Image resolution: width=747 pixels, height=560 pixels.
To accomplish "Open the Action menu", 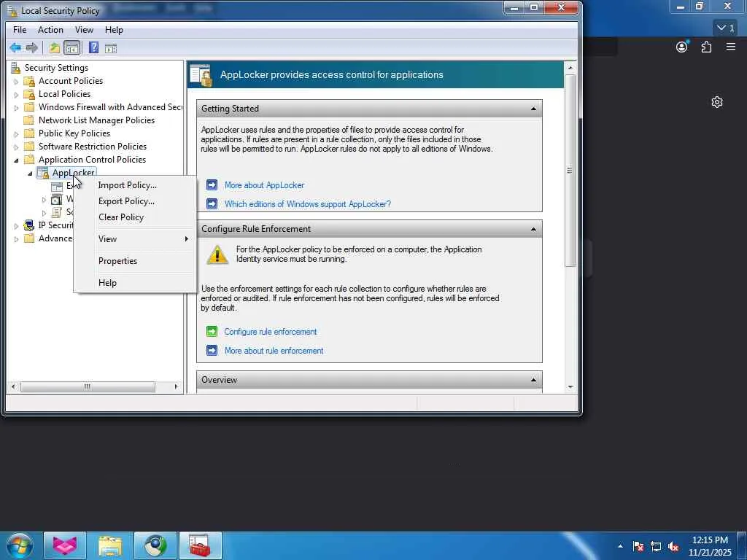I will (50, 29).
